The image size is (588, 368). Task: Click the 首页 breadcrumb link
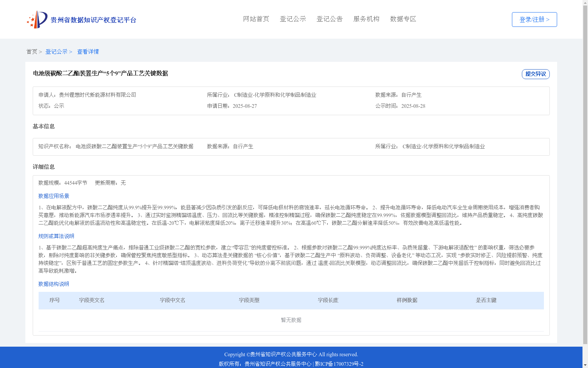tap(32, 52)
